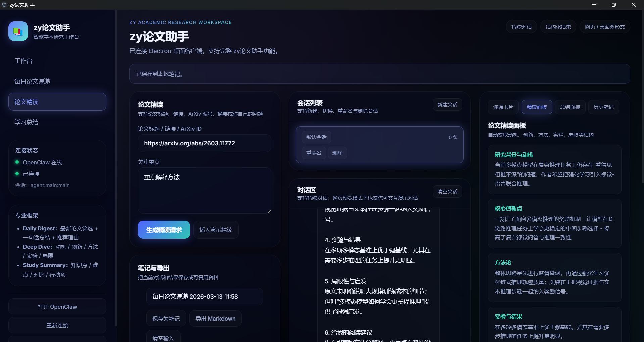The height and width of the screenshot is (342, 644).
Task: Click the Deep Dive framework bullet
Action: (60, 251)
